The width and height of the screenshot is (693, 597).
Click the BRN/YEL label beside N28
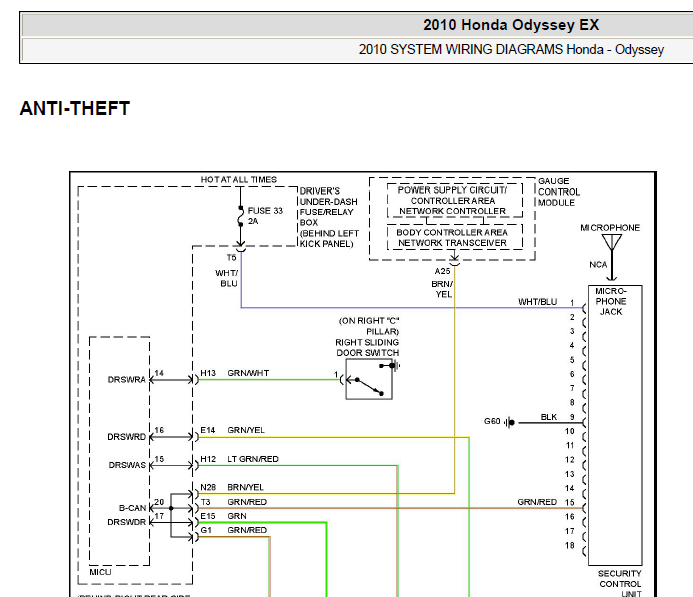246,487
